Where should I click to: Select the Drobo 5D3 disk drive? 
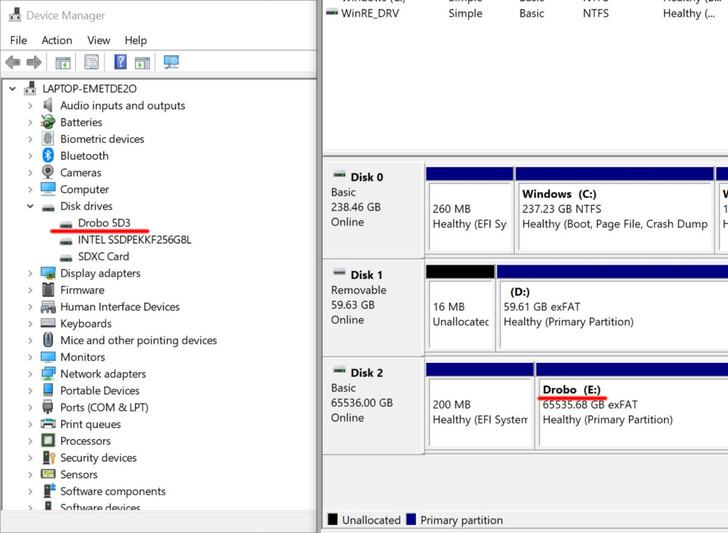click(x=103, y=223)
